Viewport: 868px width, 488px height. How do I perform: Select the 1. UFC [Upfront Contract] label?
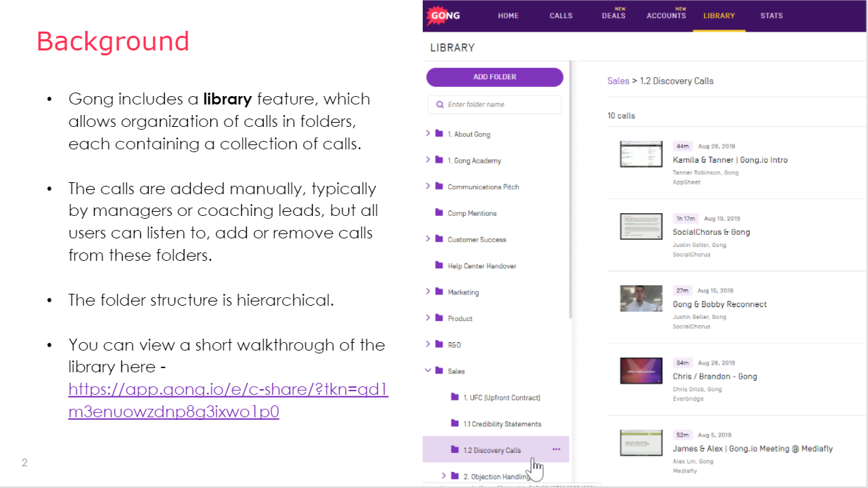[502, 398]
